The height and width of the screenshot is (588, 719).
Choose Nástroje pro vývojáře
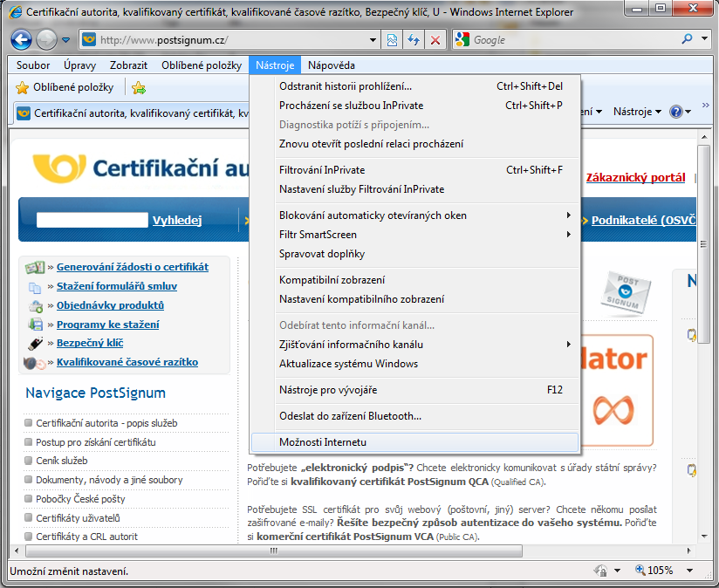415,390
